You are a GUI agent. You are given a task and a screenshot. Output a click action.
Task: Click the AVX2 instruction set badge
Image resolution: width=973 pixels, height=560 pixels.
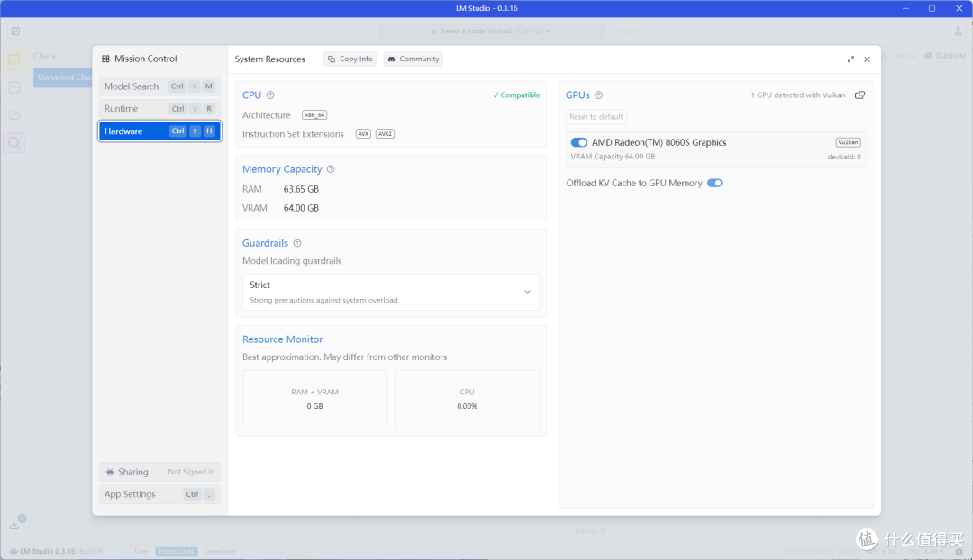click(386, 134)
